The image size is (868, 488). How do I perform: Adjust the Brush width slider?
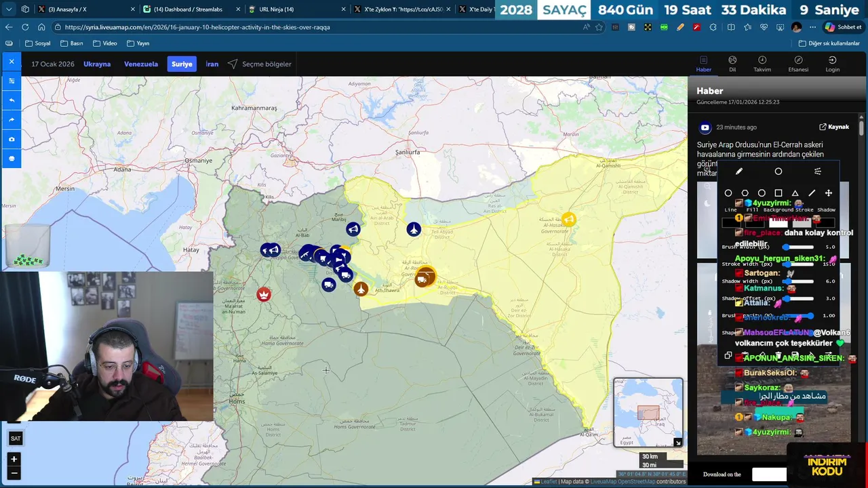point(799,247)
